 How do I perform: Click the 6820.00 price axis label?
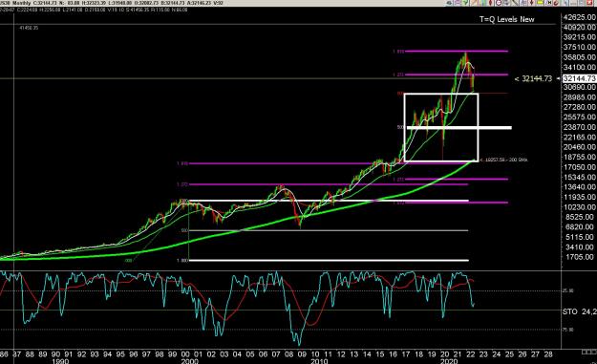click(579, 227)
